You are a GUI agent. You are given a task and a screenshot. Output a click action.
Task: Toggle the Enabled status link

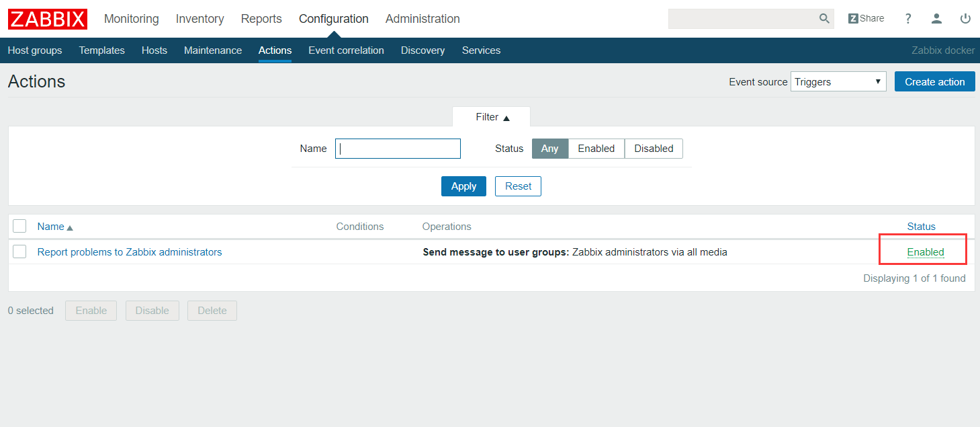[x=926, y=252]
